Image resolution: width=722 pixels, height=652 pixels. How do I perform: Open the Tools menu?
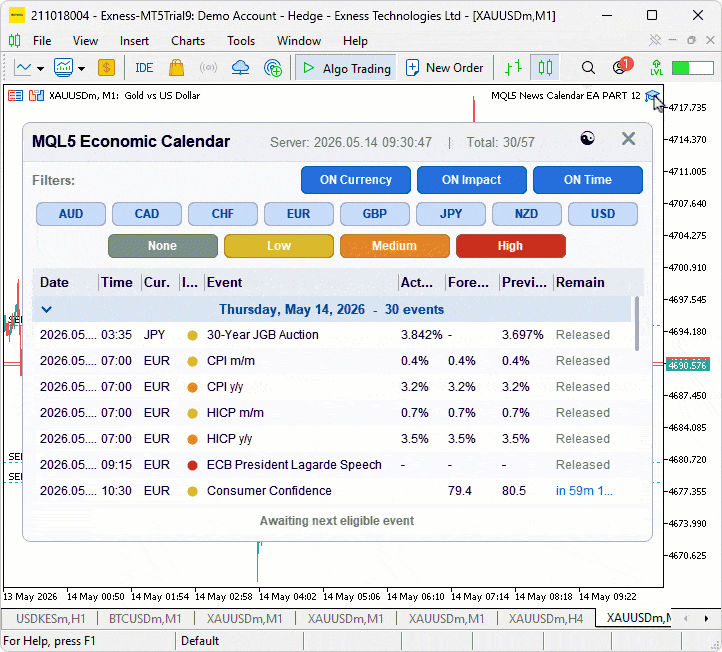pyautogui.click(x=241, y=41)
